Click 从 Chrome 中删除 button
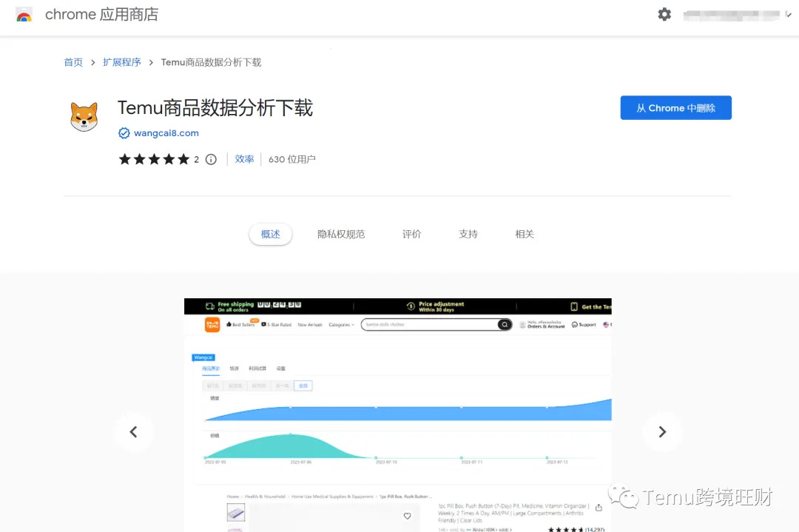 [675, 107]
